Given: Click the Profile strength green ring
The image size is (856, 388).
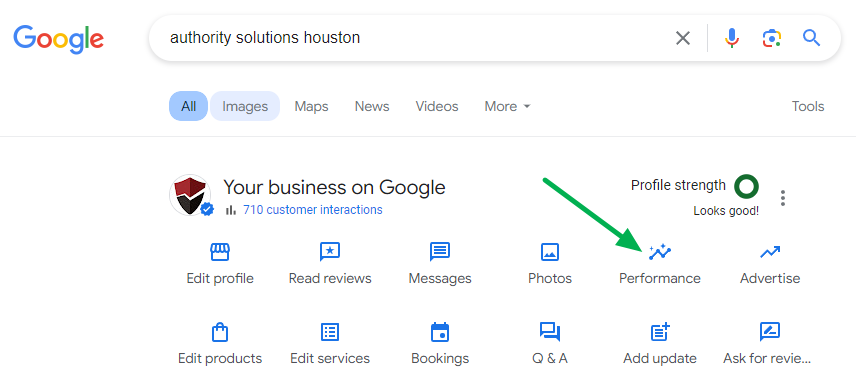Looking at the screenshot, I should pyautogui.click(x=746, y=187).
